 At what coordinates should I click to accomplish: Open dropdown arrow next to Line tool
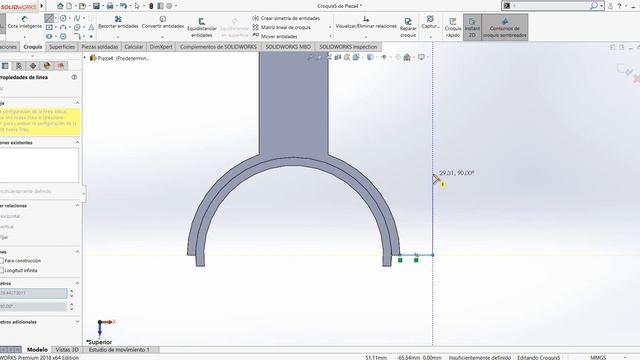click(x=56, y=18)
